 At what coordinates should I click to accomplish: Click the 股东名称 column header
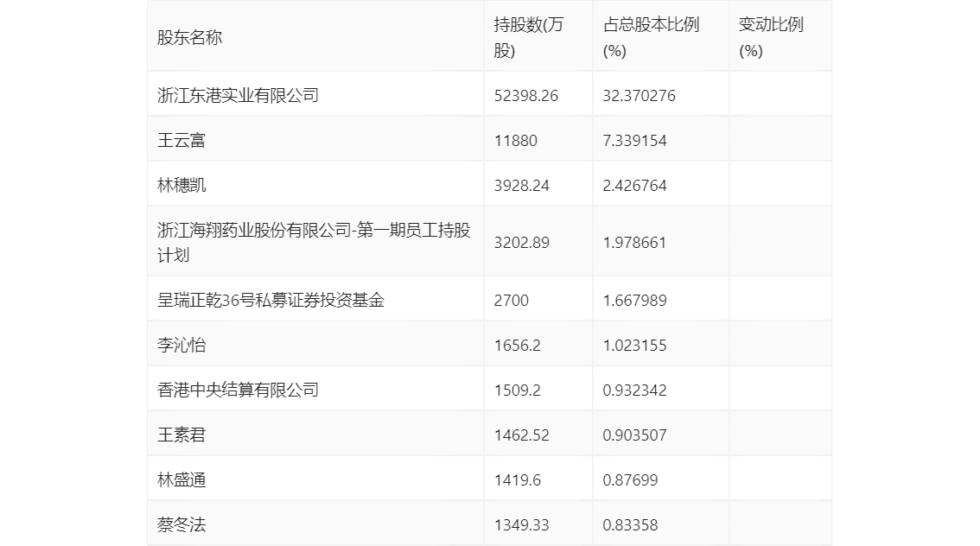(x=189, y=37)
